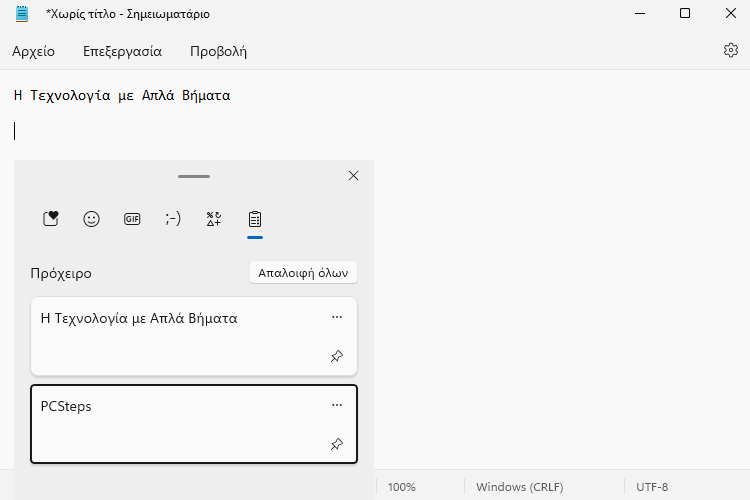The width and height of the screenshot is (750, 500).
Task: Click the Notepad app icon in title bar
Action: pos(22,13)
